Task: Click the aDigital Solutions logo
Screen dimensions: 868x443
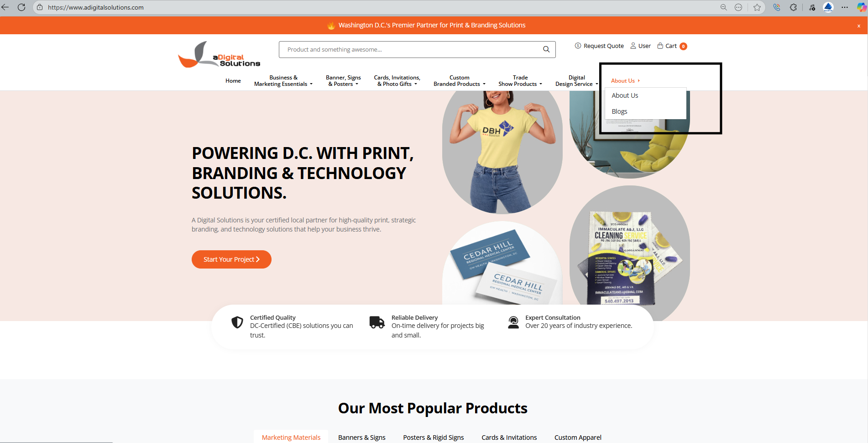Action: (219, 55)
